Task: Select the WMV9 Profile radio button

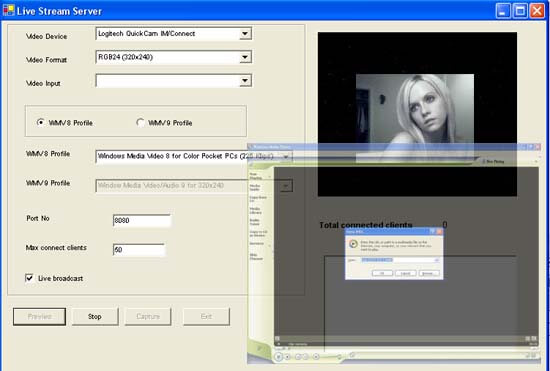Action: (140, 122)
